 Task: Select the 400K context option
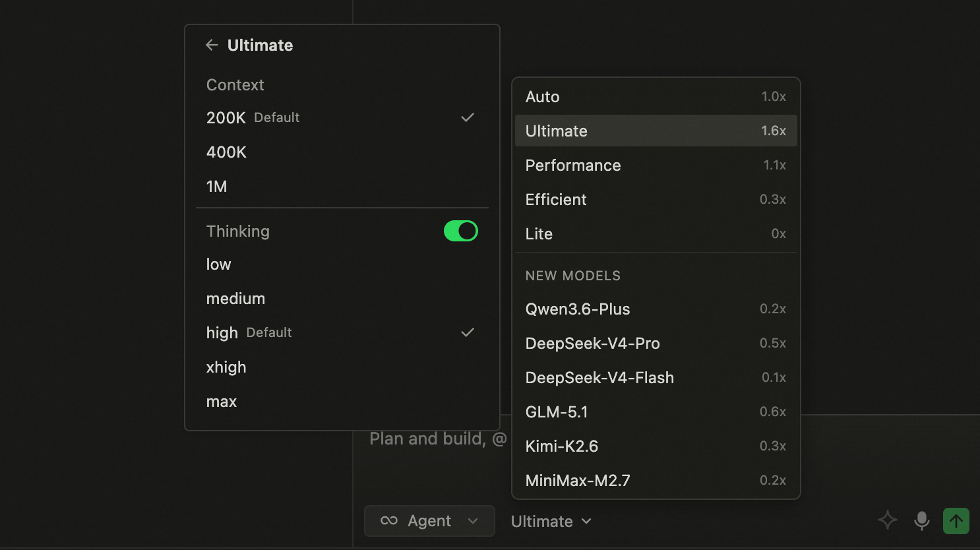click(x=342, y=152)
